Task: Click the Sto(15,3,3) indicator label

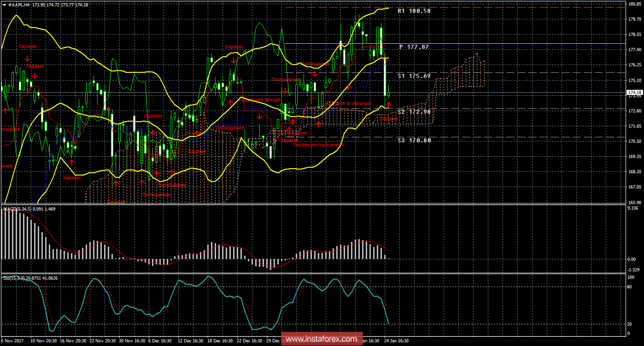Action: pyautogui.click(x=15, y=278)
